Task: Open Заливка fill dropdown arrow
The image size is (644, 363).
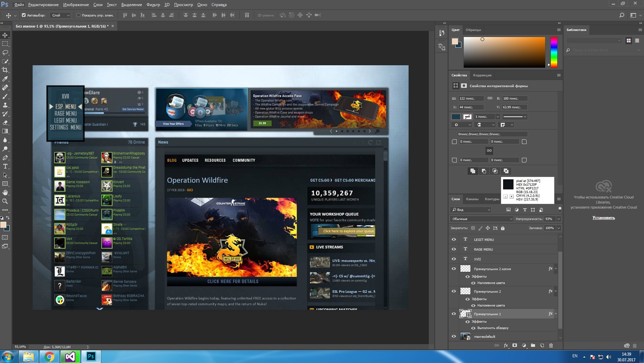Action: [x=559, y=228]
